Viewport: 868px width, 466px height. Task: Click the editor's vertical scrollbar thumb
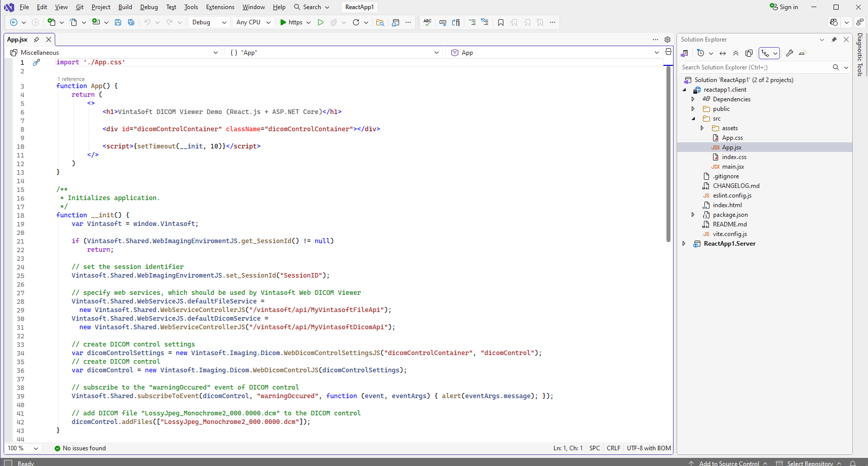coord(668,154)
